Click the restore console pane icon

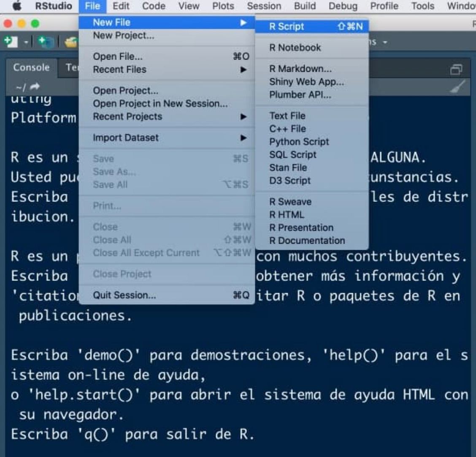(x=456, y=69)
